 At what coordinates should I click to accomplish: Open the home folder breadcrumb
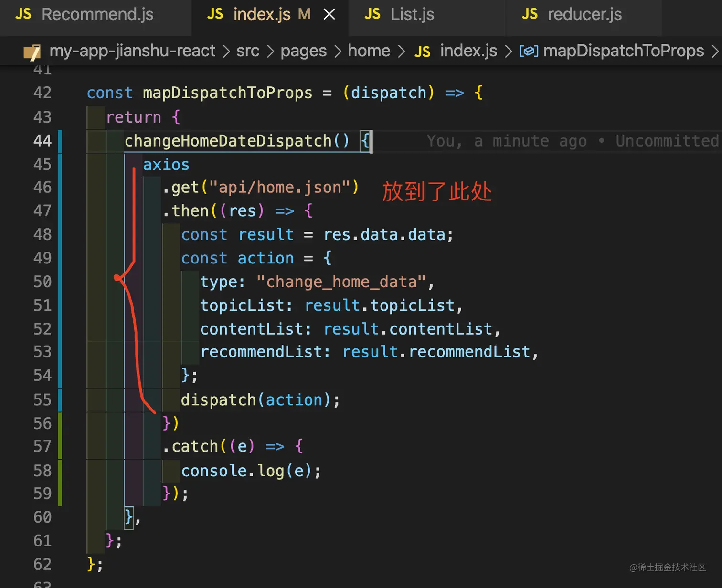369,51
